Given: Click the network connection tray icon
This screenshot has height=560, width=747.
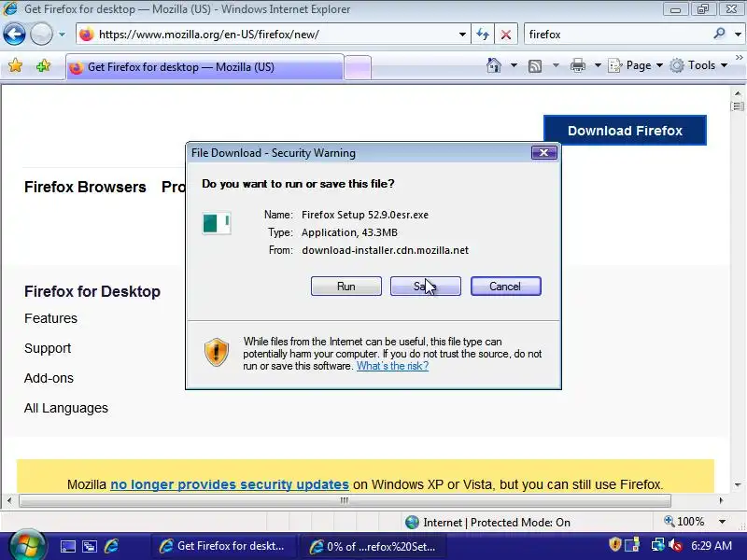Looking at the screenshot, I should pos(657,544).
